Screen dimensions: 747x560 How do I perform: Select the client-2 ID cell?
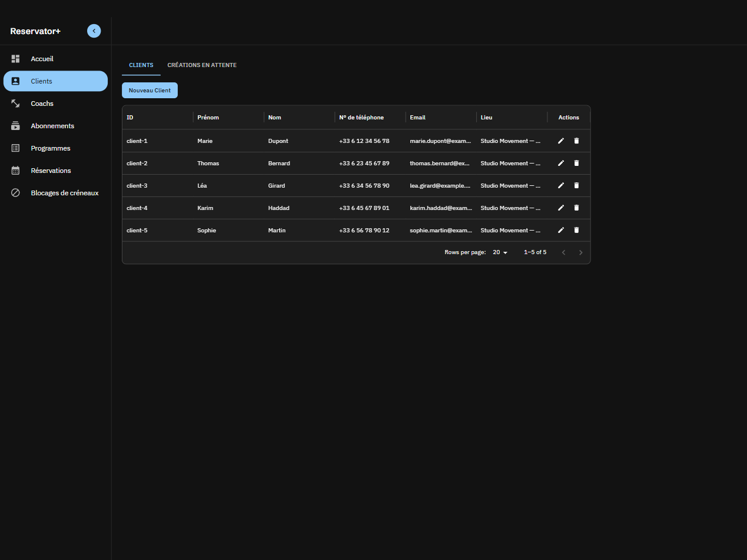coord(157,164)
